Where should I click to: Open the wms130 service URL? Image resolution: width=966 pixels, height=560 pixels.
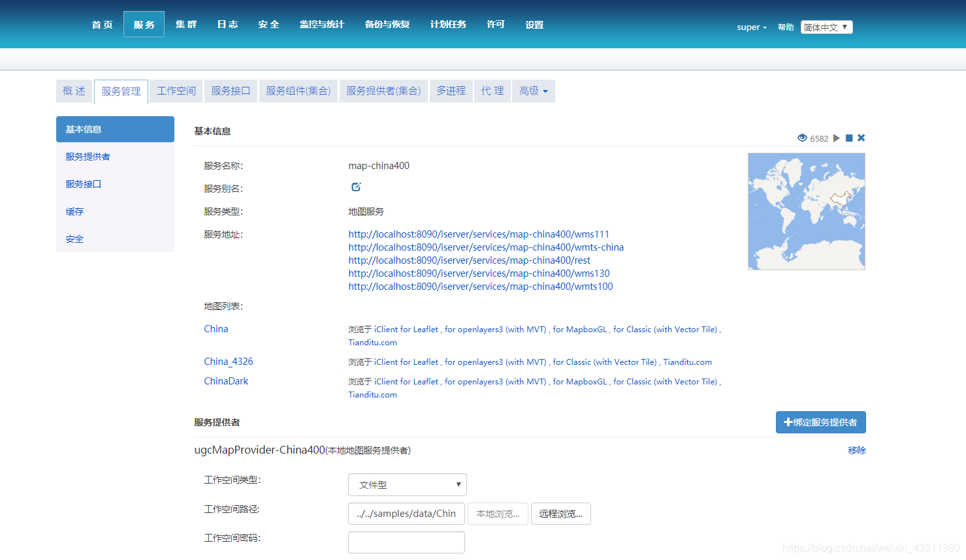click(479, 273)
